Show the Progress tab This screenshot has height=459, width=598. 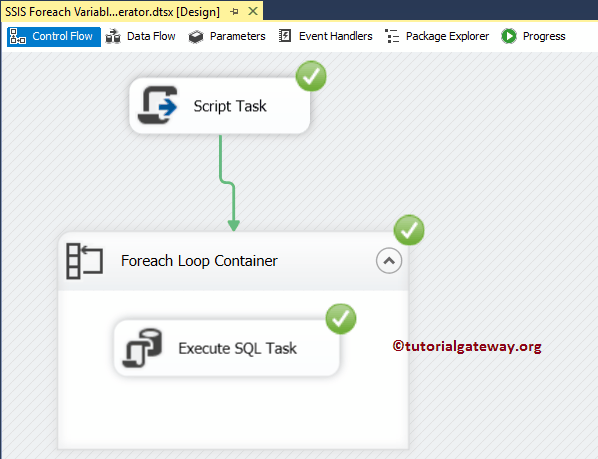[533, 37]
